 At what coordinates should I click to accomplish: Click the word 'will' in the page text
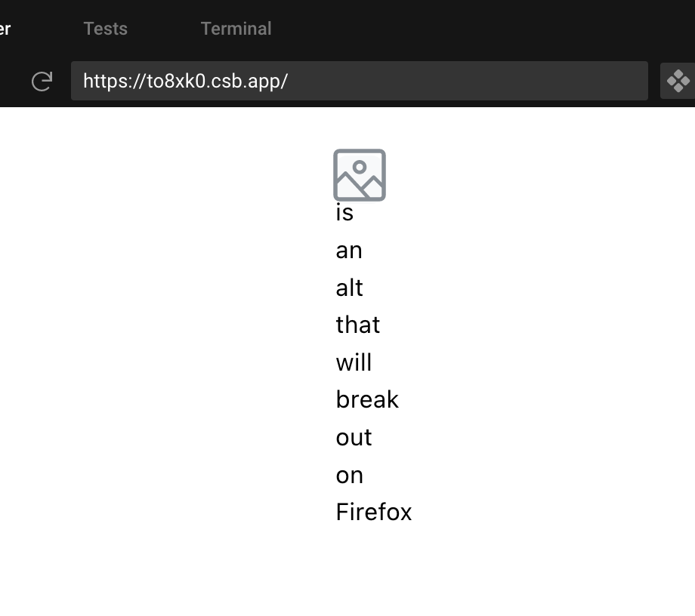point(354,362)
